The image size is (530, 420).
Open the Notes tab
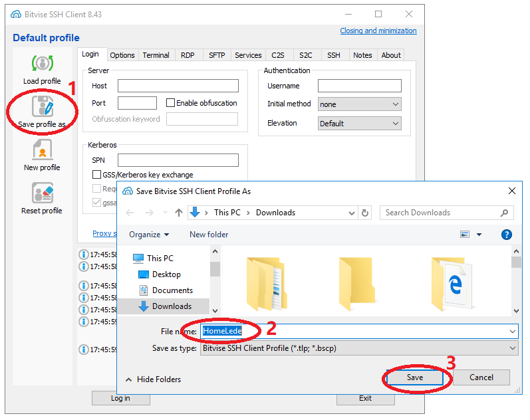tap(362, 55)
